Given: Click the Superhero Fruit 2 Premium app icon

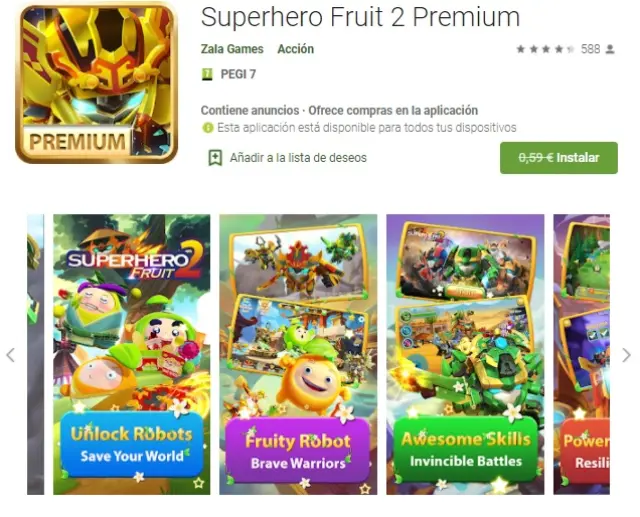Looking at the screenshot, I should pos(96,83).
